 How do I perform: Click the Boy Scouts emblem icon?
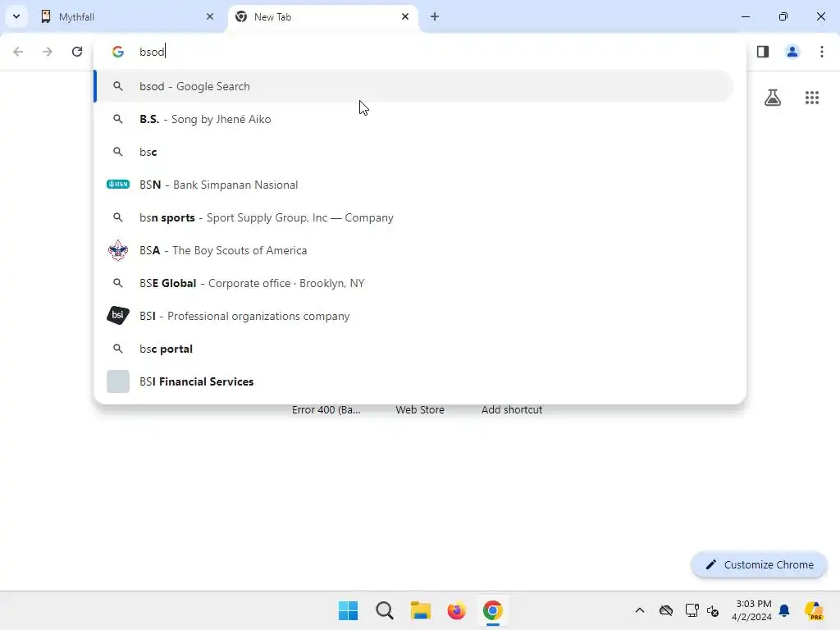click(x=118, y=250)
